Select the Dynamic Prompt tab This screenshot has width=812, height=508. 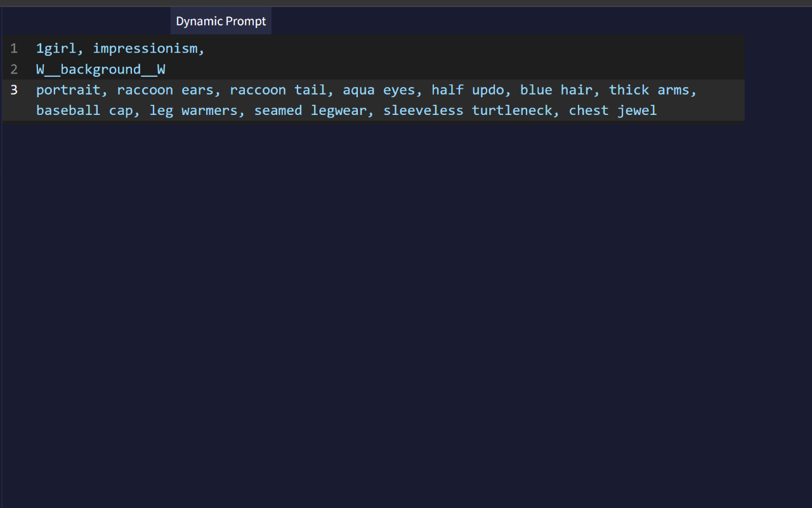pos(221,21)
